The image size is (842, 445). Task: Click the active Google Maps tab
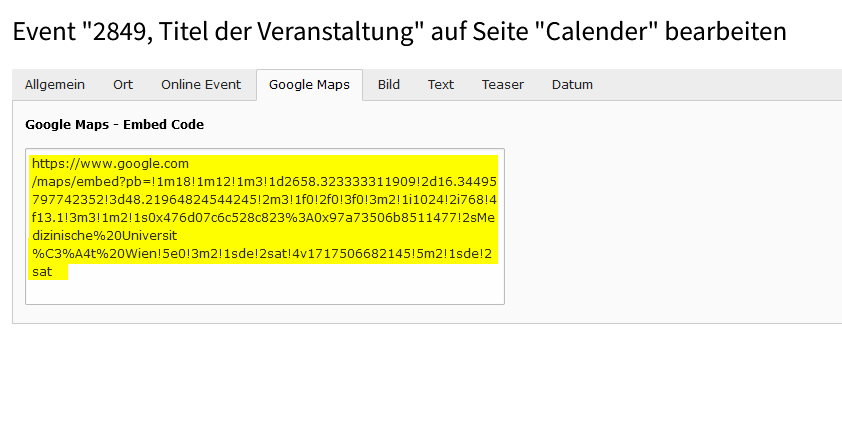coord(309,85)
